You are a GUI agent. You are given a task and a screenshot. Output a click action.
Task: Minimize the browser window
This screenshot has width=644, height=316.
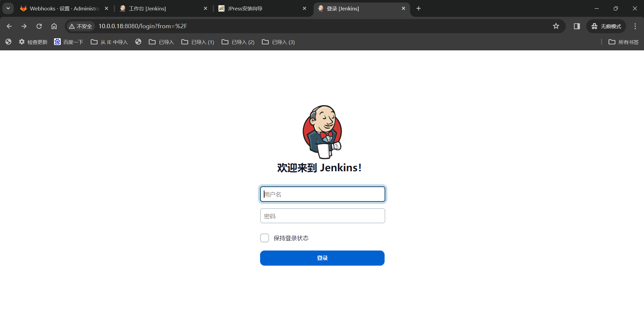597,8
